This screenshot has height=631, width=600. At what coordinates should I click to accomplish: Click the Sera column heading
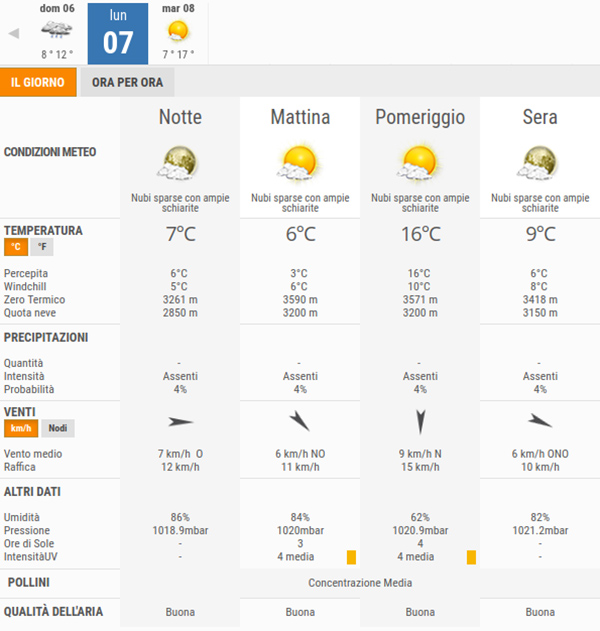(540, 117)
